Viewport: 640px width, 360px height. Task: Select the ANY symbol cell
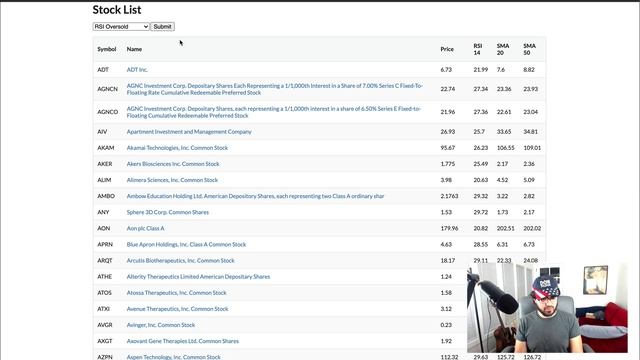103,212
